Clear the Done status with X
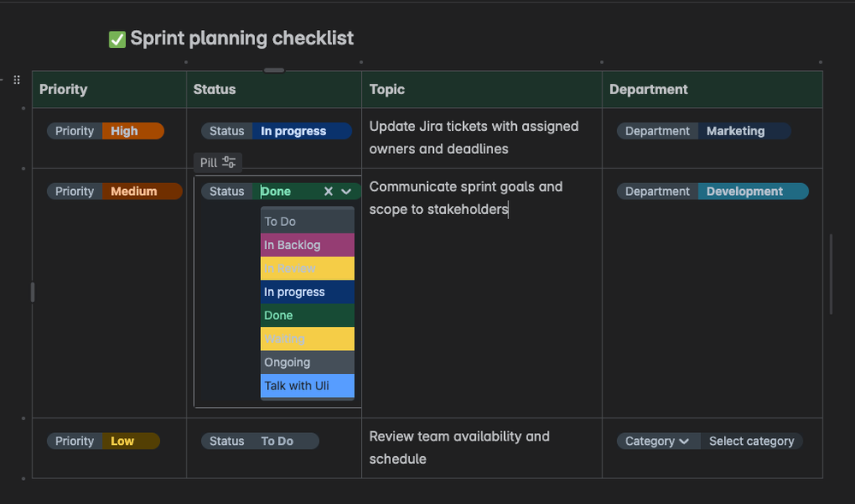Screen dimensions: 855x504 point(329,192)
